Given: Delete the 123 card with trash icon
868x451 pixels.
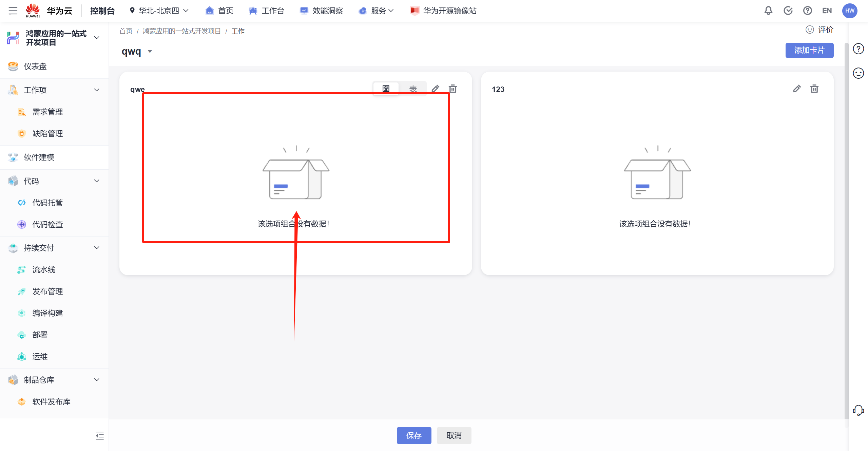Looking at the screenshot, I should pos(814,89).
